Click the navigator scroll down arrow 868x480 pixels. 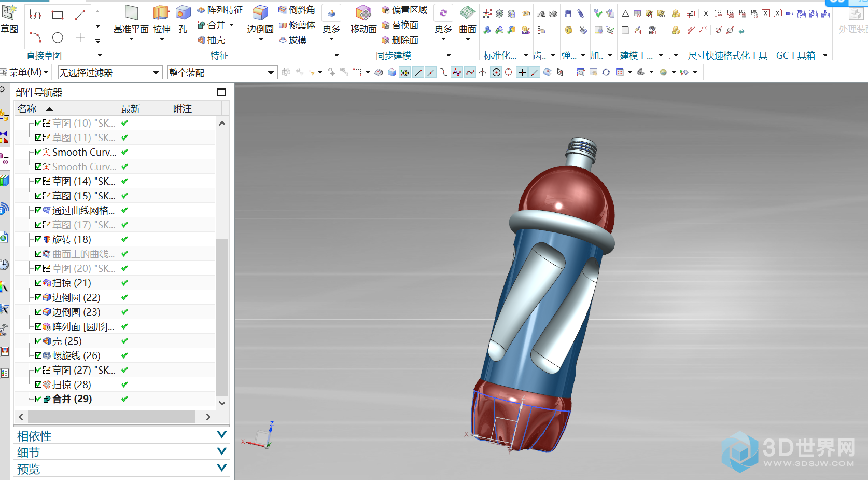point(222,403)
